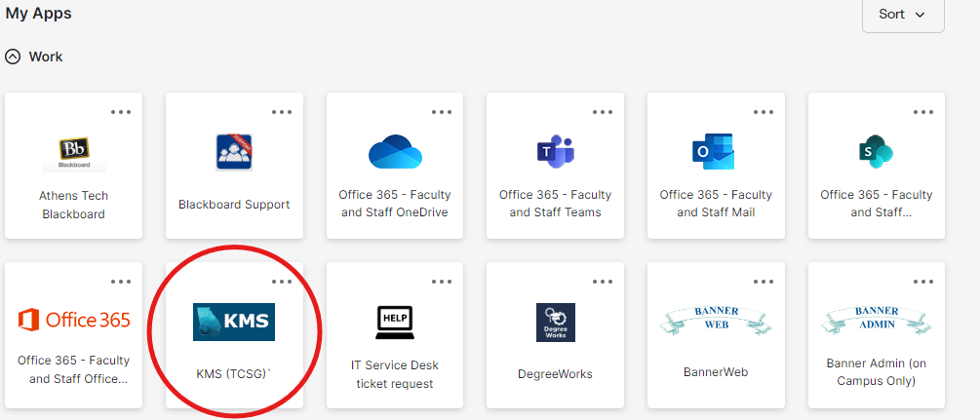Launch the OneDrive cloud icon
The image size is (980, 420).
395,151
